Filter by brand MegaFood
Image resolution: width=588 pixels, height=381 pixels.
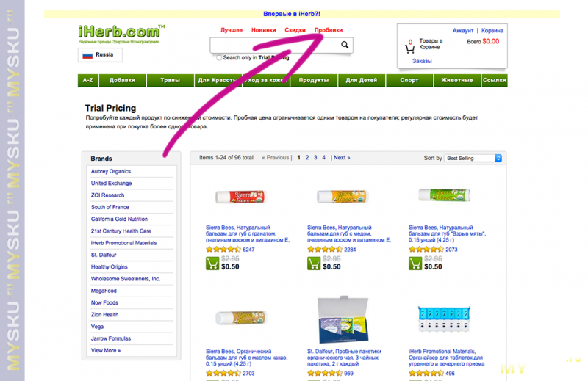(104, 291)
